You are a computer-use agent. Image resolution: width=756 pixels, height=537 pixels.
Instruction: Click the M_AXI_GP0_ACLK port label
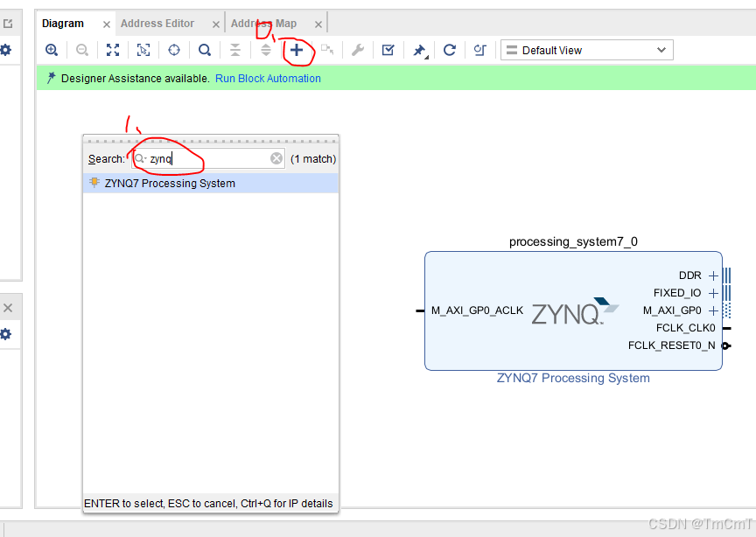(478, 310)
